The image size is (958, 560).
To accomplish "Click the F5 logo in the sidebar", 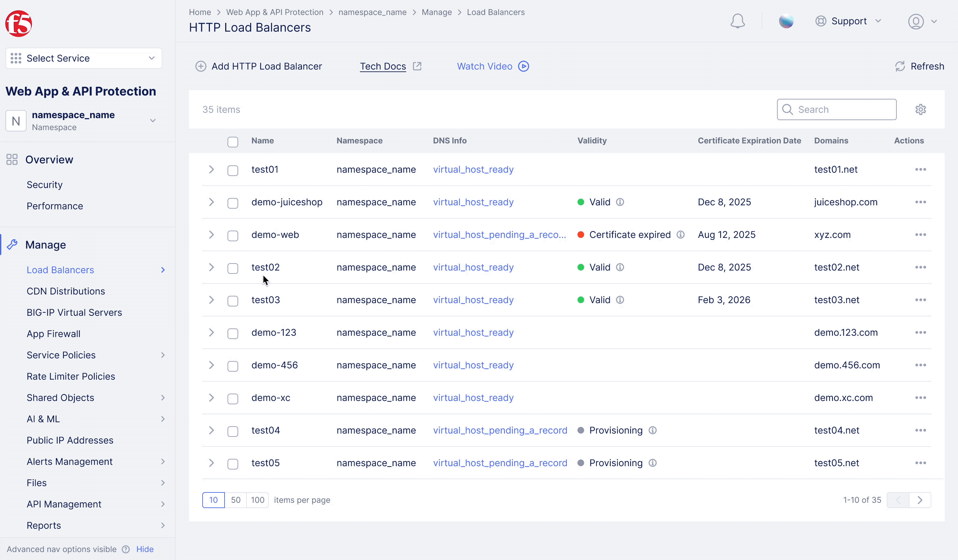I will tap(18, 24).
